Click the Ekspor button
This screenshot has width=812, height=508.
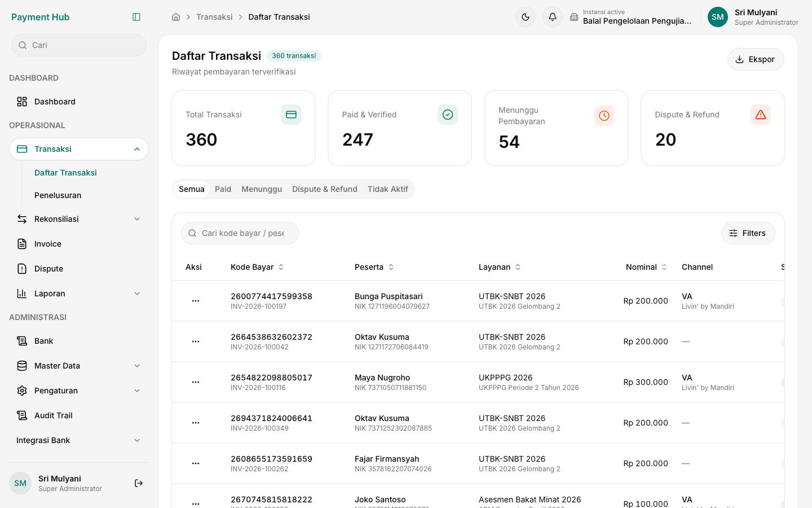[756, 59]
